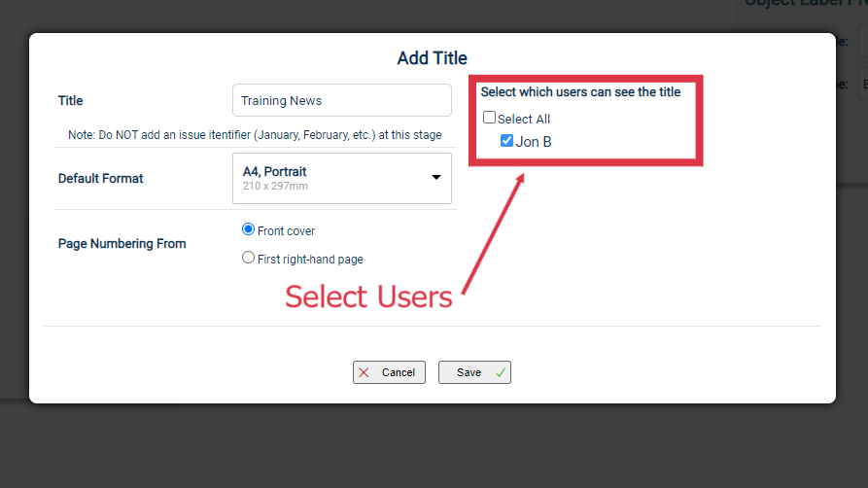The width and height of the screenshot is (868, 488).
Task: Click the Select which users heading
Action: pyautogui.click(x=580, y=92)
